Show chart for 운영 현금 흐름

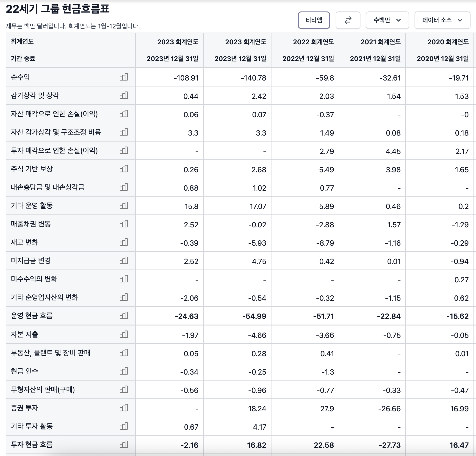[124, 316]
